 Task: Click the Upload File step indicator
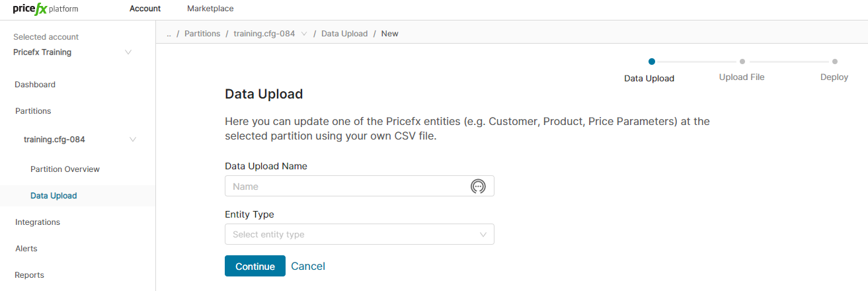pos(742,77)
